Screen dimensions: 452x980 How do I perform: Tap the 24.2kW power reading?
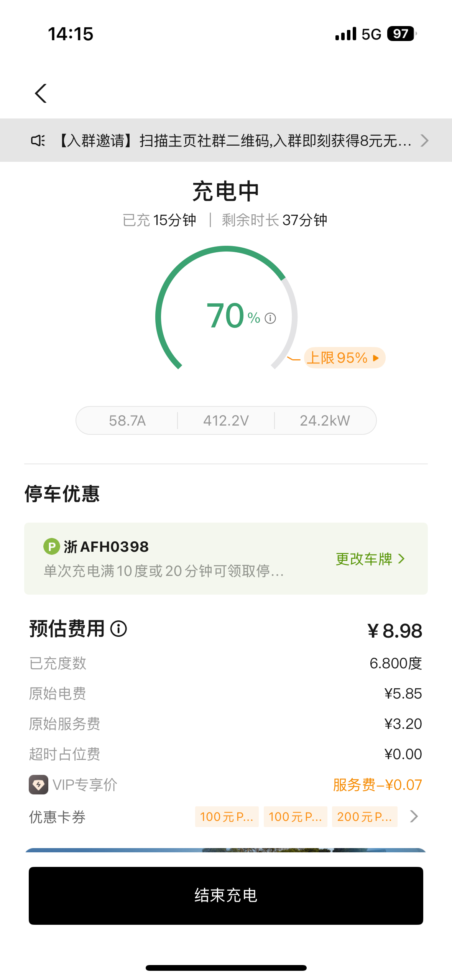coord(325,421)
